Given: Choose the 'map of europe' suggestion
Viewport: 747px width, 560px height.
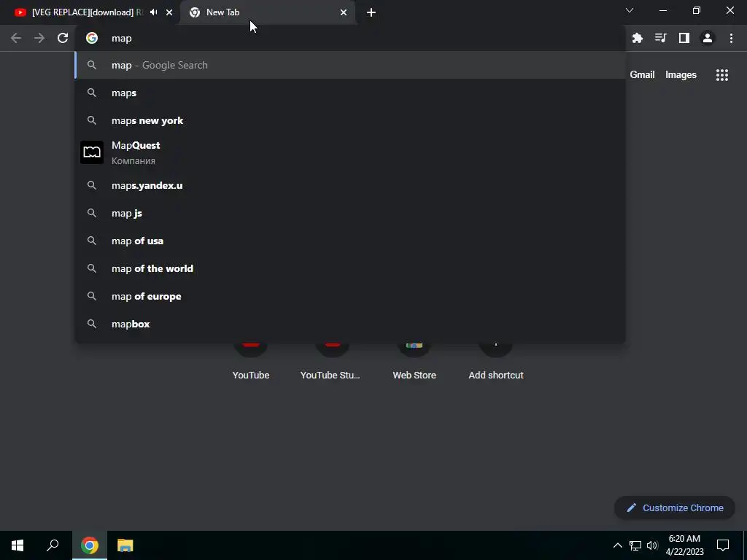Looking at the screenshot, I should (350, 296).
